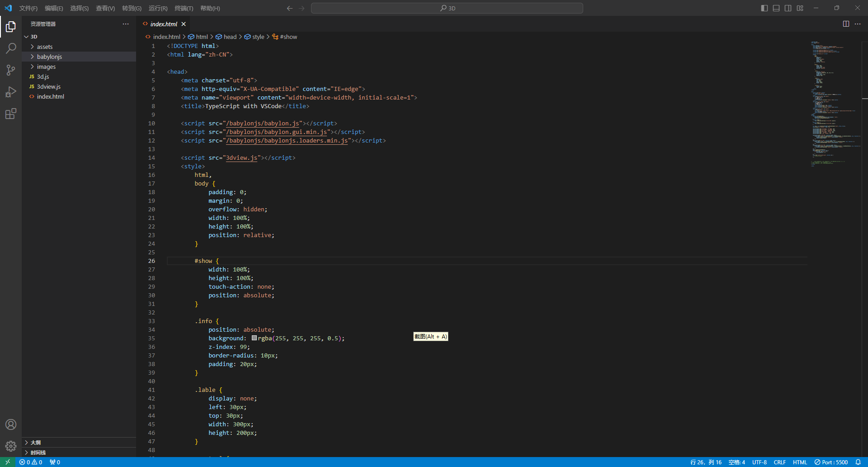Open the style breadcrumb dropdown
Image resolution: width=868 pixels, height=467 pixels.
point(255,37)
